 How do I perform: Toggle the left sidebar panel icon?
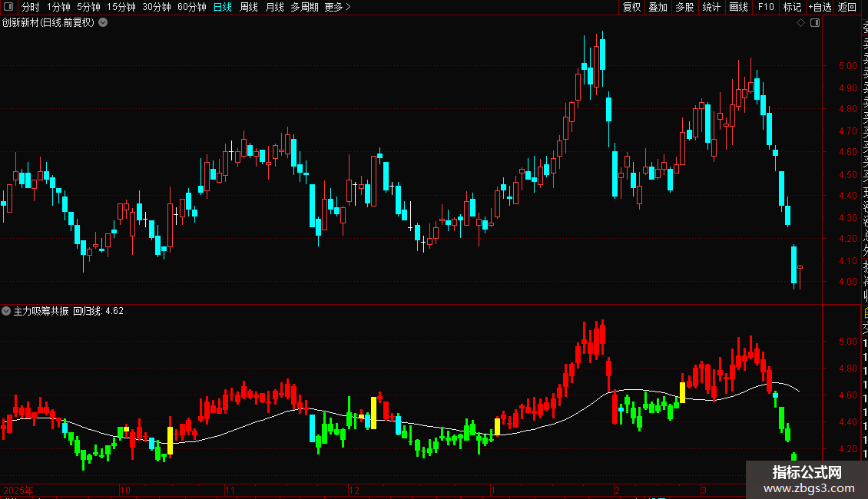pos(8,7)
